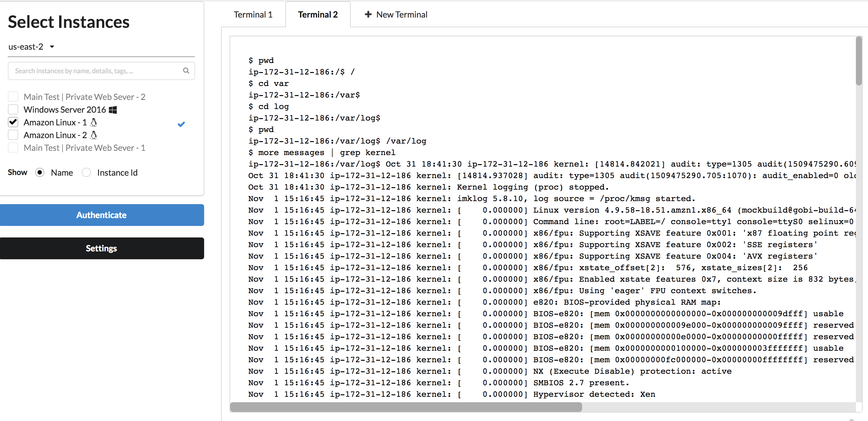Image resolution: width=868 pixels, height=421 pixels.
Task: Click the Linux penguin icon beside Amazon Linux - 2
Action: click(94, 135)
